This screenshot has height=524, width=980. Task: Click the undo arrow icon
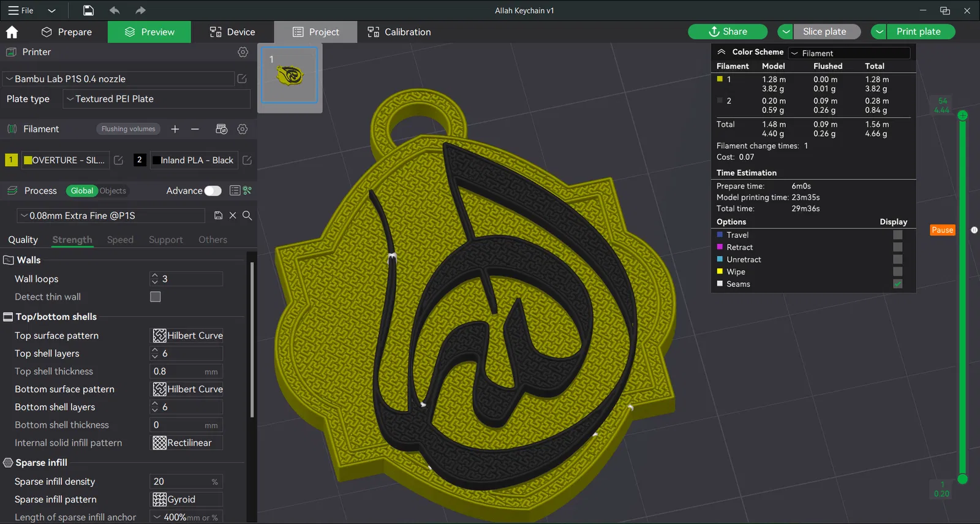(115, 10)
